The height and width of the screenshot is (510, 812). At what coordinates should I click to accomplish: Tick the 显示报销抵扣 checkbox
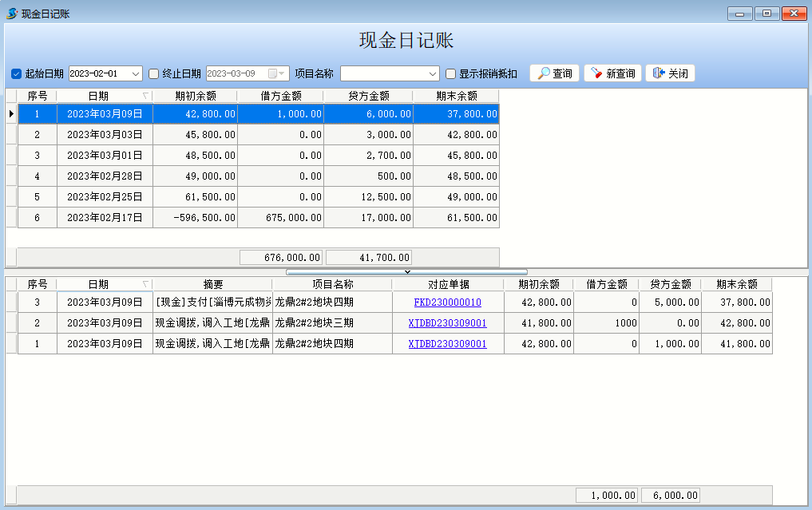450,74
